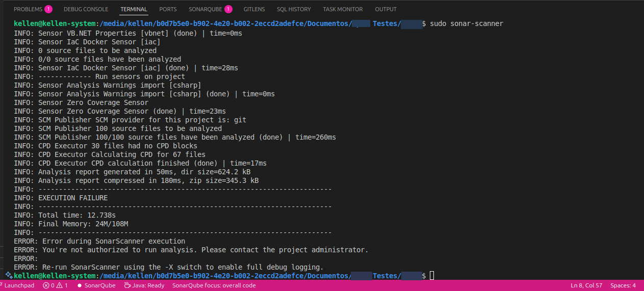
Task: Click SonarQube focus: overall code
Action: coord(214,285)
